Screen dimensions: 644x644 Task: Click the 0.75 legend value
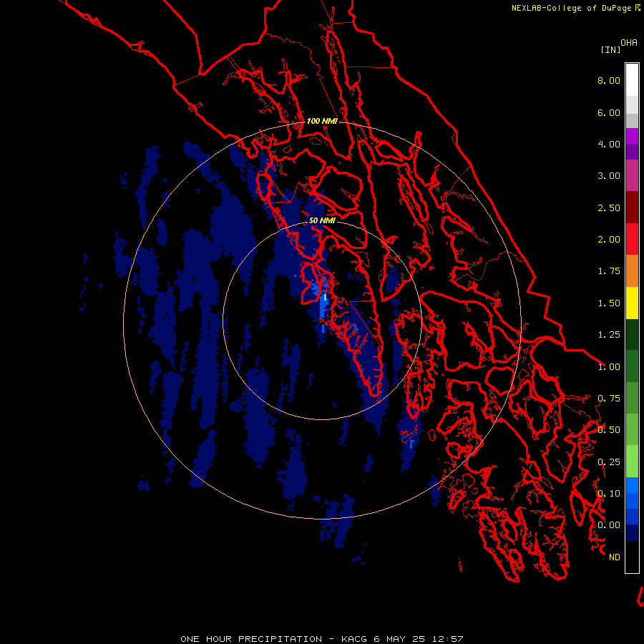(609, 399)
